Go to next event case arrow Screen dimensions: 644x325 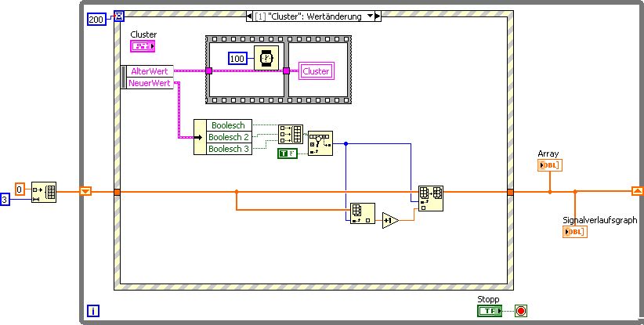pyautogui.click(x=378, y=16)
